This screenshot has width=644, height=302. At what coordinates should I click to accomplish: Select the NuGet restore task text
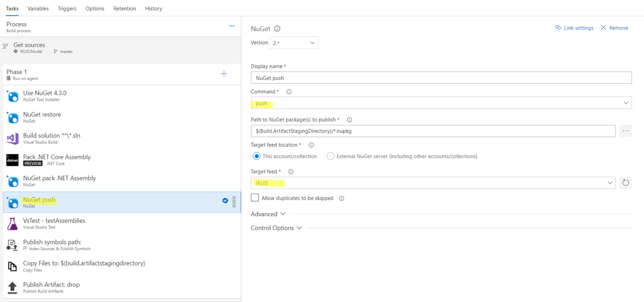click(42, 114)
